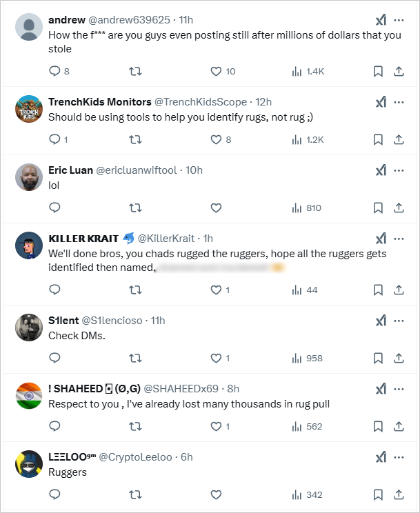Screen dimensions: 420x513
Task: Repost Eric Luan's lol tweet
Action: tap(135, 208)
